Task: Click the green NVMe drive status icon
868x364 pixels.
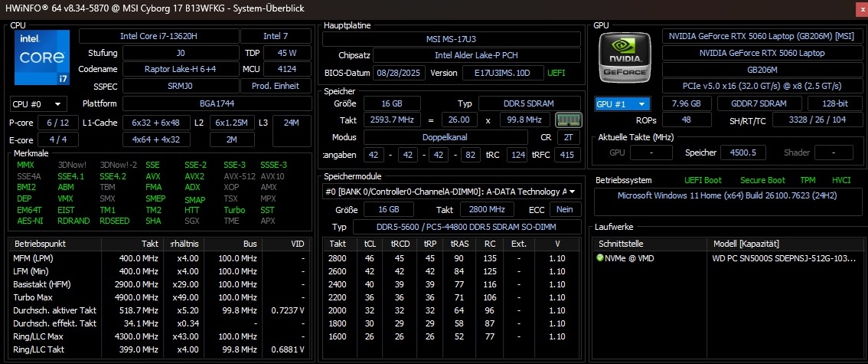Action: tap(600, 258)
